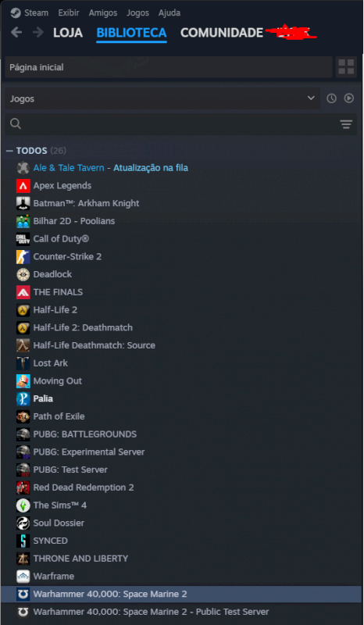The width and height of the screenshot is (364, 625).
Task: Toggle the ready-to-play filter icon
Action: tap(349, 98)
